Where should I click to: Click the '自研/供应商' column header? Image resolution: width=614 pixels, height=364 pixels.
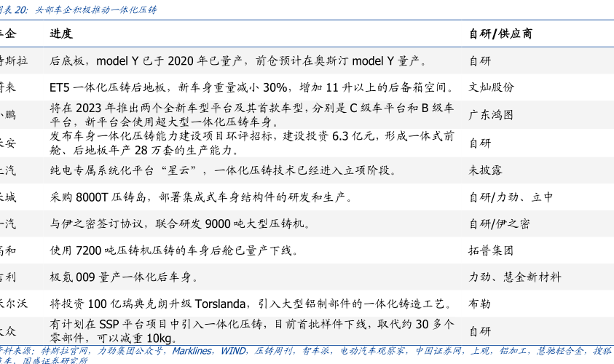tap(500, 33)
